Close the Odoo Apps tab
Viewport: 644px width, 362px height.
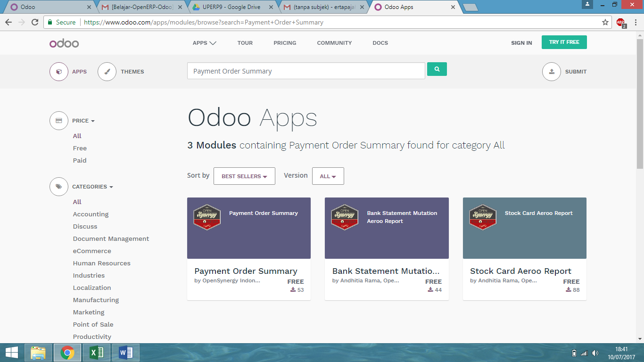[x=453, y=7]
